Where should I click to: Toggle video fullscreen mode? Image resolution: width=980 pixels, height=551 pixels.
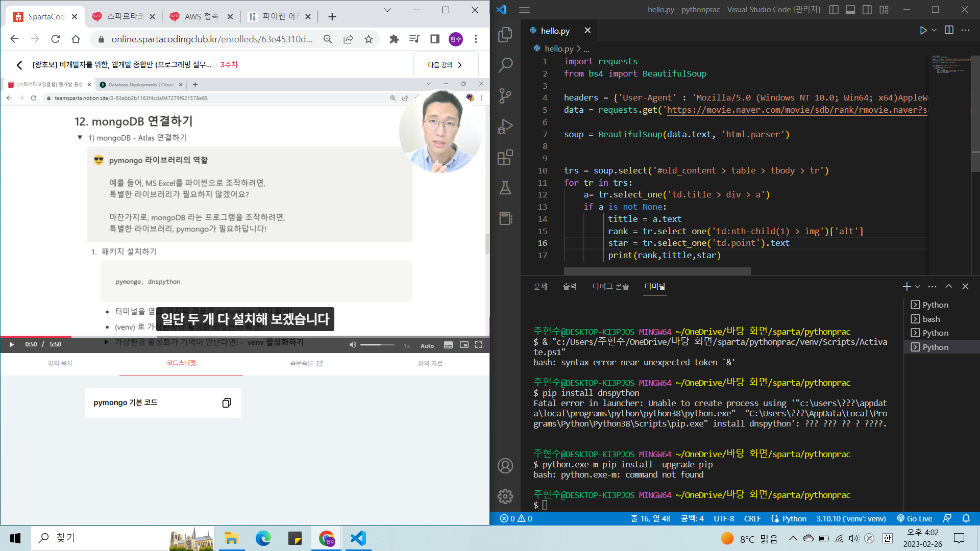pyautogui.click(x=478, y=345)
